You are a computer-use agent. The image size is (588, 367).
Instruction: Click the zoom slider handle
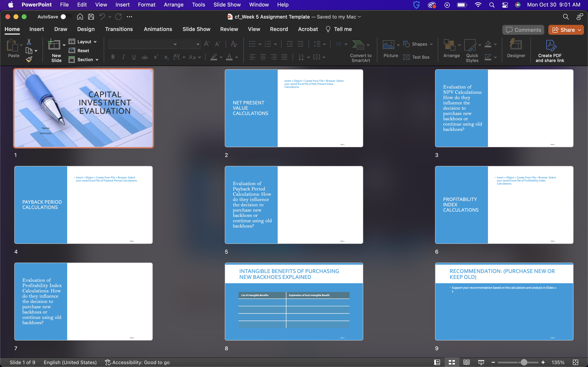tap(524, 362)
